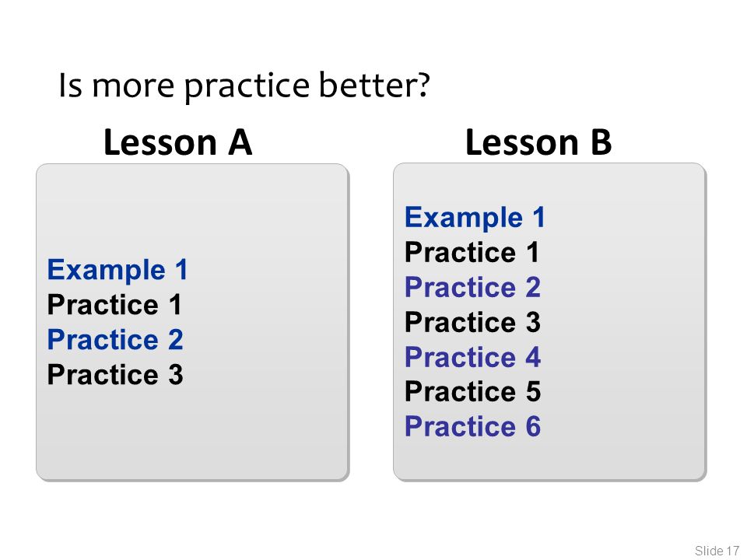This screenshot has width=747, height=560.
Task: Click the letter 'B' in Lesson B heading
Action: (x=601, y=142)
